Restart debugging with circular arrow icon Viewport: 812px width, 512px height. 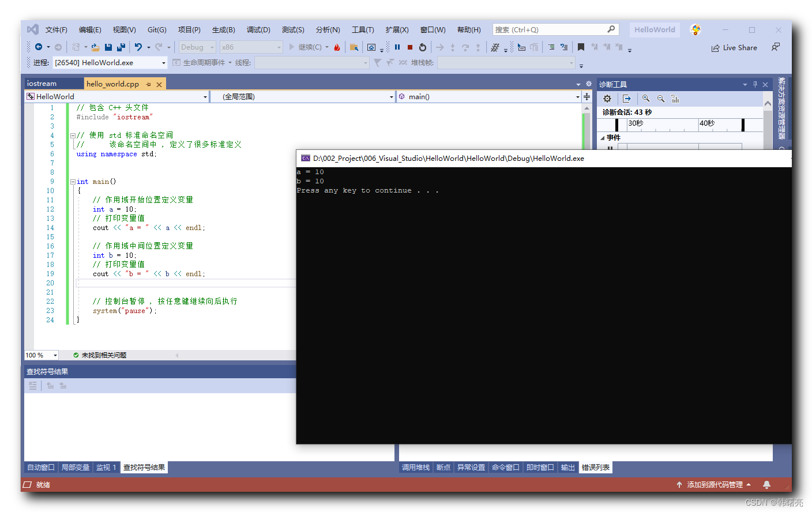click(423, 47)
